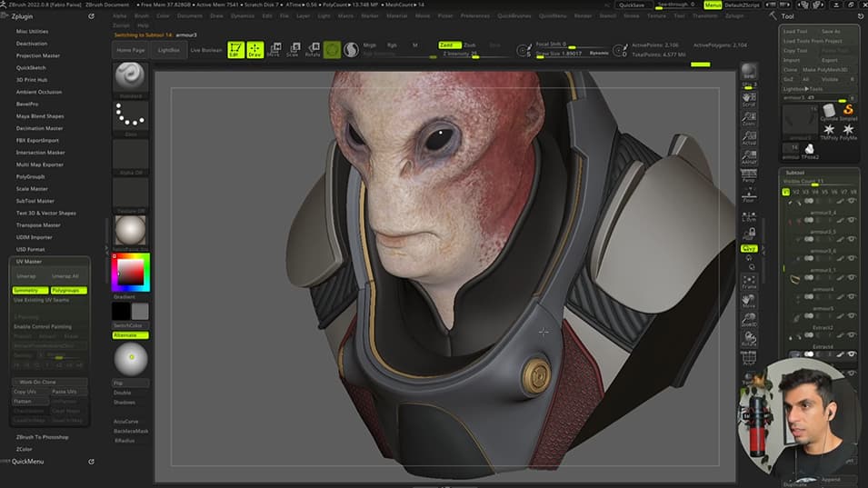Viewport: 868px width, 488px height.
Task: Open the material sphere selector
Action: coord(131,231)
